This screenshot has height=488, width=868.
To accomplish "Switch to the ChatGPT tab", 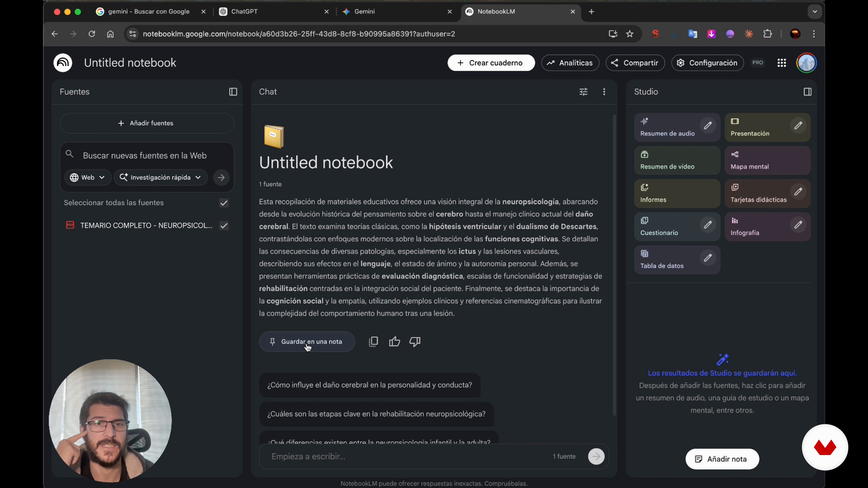I will point(274,12).
